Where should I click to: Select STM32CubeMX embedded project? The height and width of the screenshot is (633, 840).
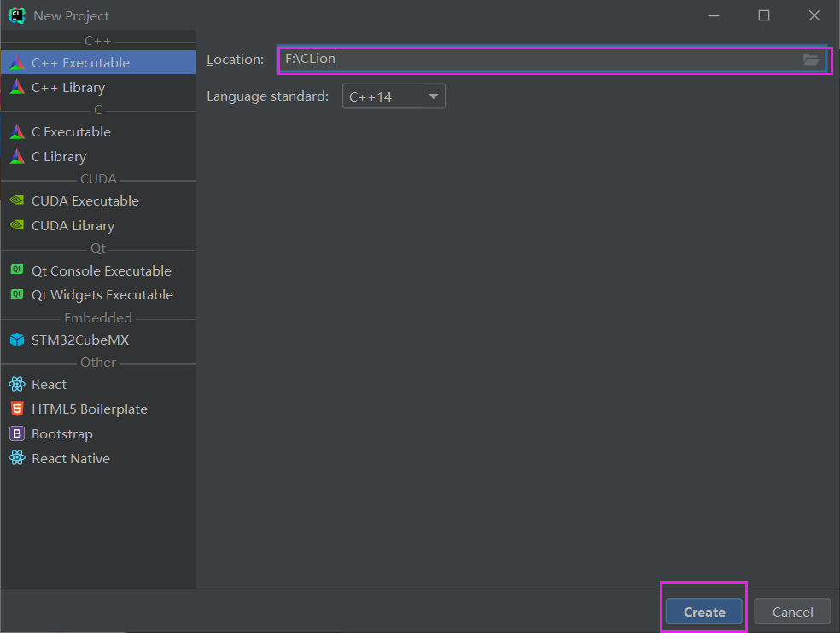point(98,340)
